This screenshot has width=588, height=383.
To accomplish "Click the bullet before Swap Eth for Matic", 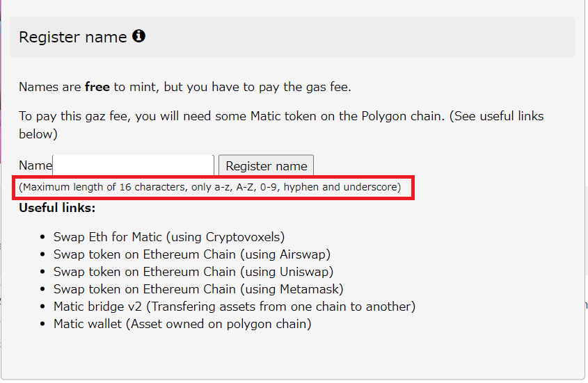I will tap(42, 237).
